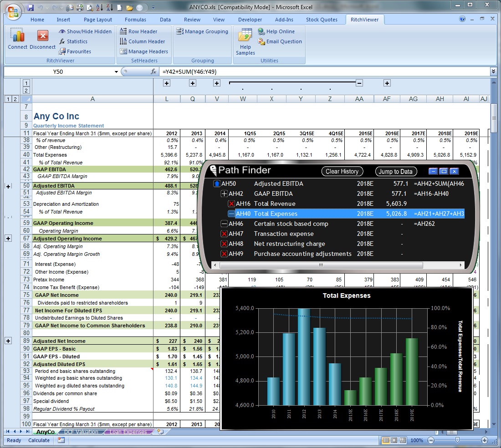
Task: Go to first sheet navigation arrow
Action: point(8,432)
